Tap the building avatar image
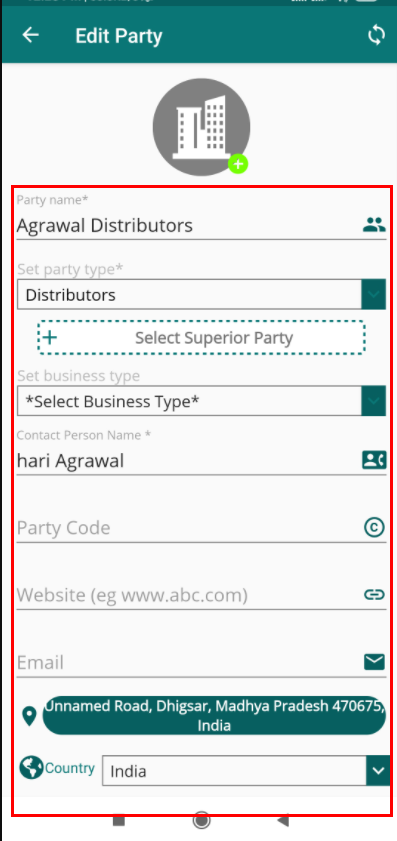The width and height of the screenshot is (397, 841). 201,127
